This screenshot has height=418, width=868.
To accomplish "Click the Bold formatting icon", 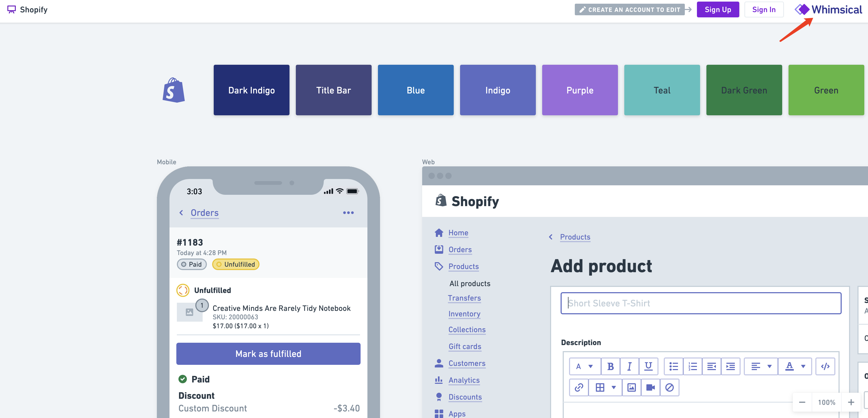I will (x=610, y=366).
